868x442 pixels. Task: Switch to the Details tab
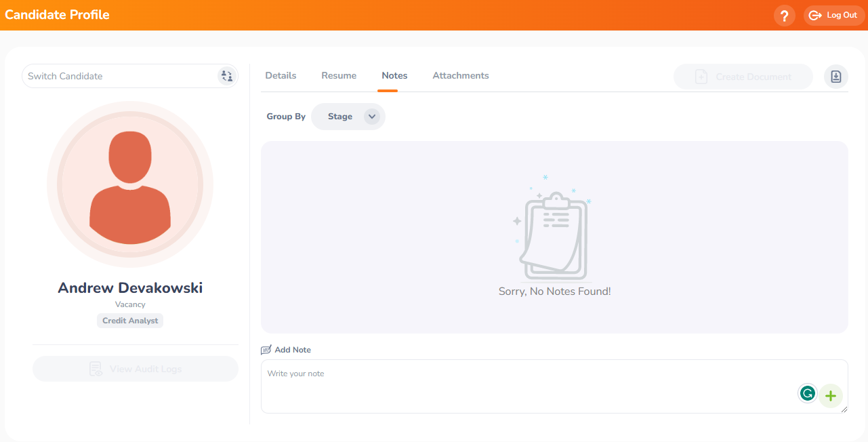(281, 75)
